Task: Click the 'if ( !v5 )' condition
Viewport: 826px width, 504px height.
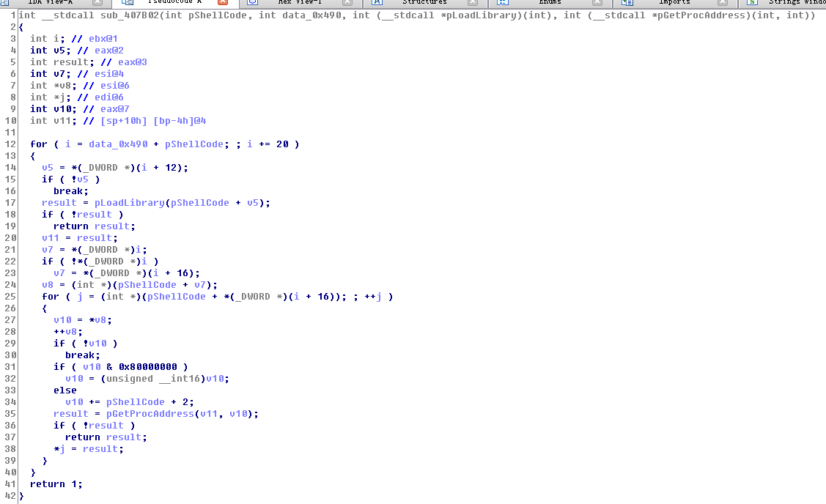Action: 70,179
